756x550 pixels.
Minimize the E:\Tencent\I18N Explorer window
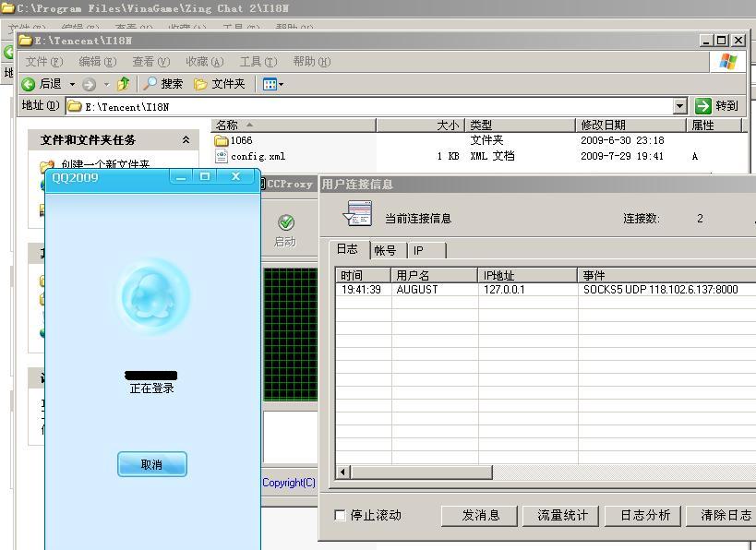(706, 41)
